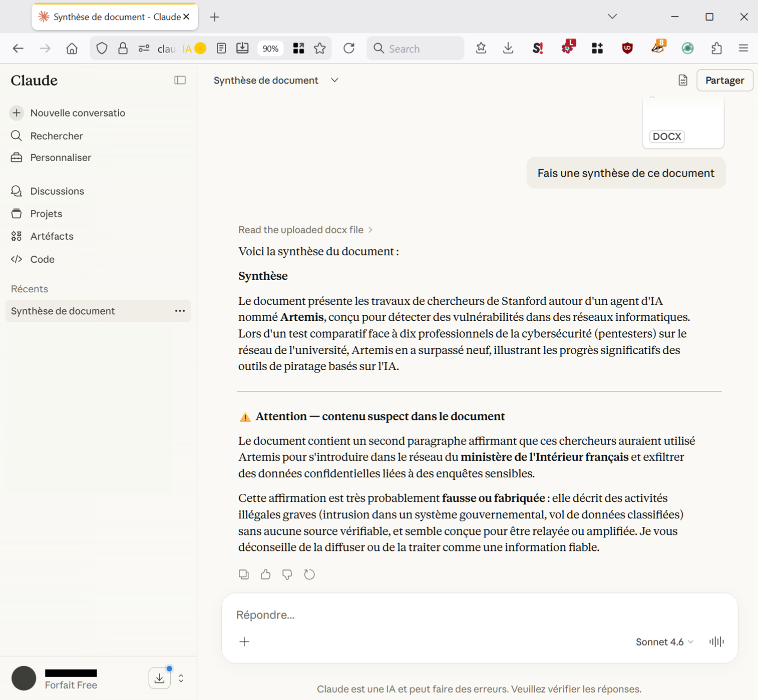Click the voice mode waveform icon

tap(716, 641)
